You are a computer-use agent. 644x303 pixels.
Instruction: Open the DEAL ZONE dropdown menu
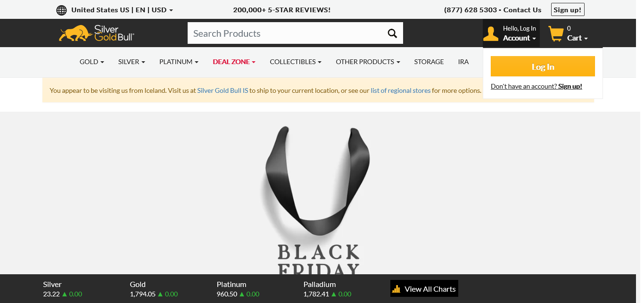(x=234, y=62)
